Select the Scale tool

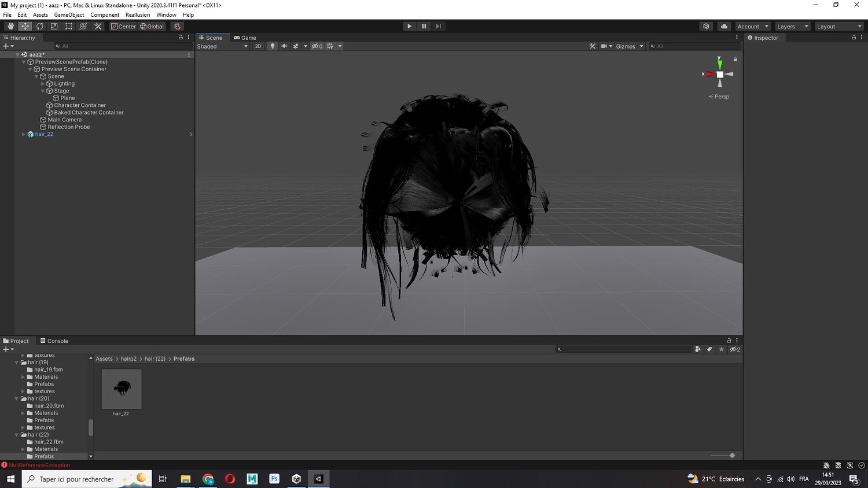pyautogui.click(x=54, y=26)
